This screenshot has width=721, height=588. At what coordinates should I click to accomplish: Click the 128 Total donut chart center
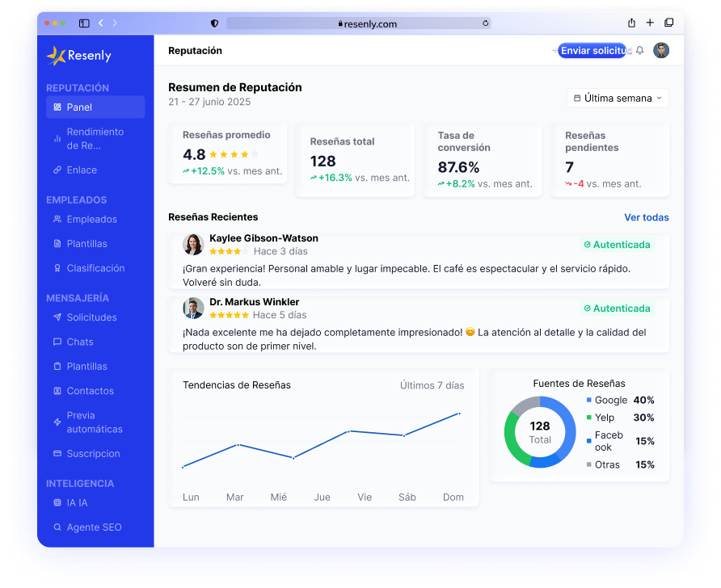pyautogui.click(x=540, y=432)
